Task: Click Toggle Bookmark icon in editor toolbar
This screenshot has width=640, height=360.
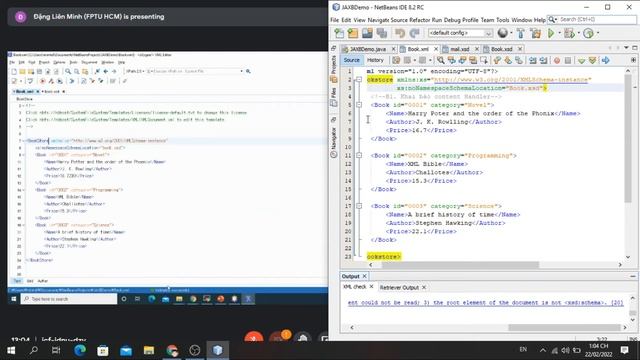Action: click(519, 60)
